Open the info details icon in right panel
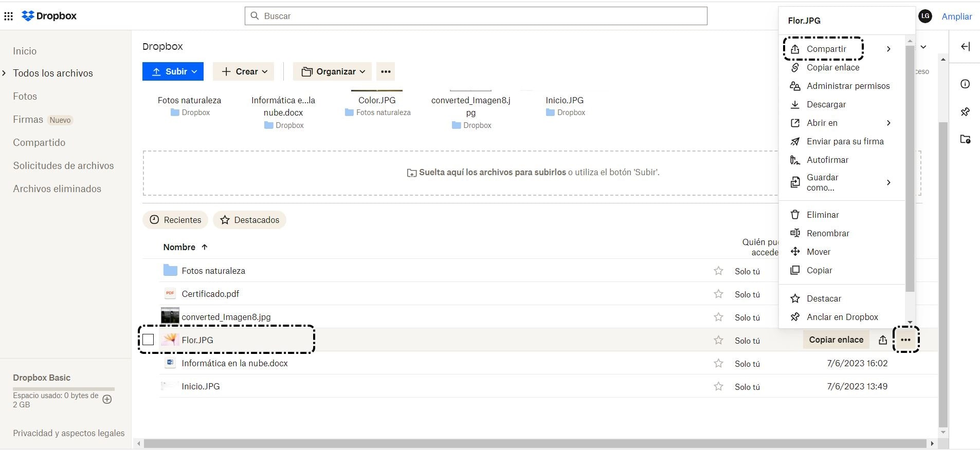 click(965, 84)
